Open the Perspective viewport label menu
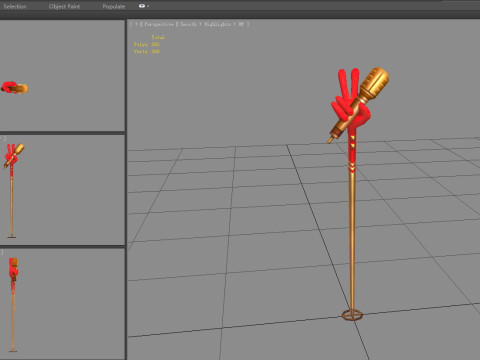This screenshot has width=480, height=360. point(159,24)
